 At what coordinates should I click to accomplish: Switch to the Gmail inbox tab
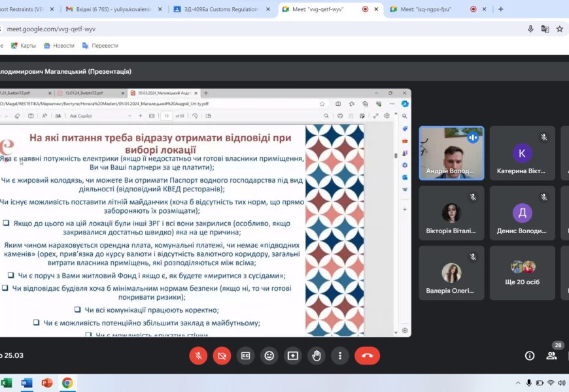point(111,9)
